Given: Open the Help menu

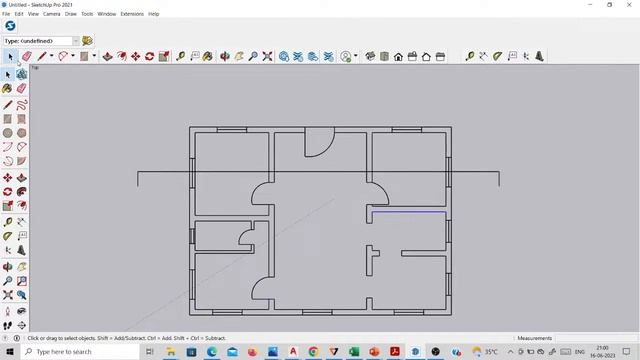Looking at the screenshot, I should click(x=153, y=14).
